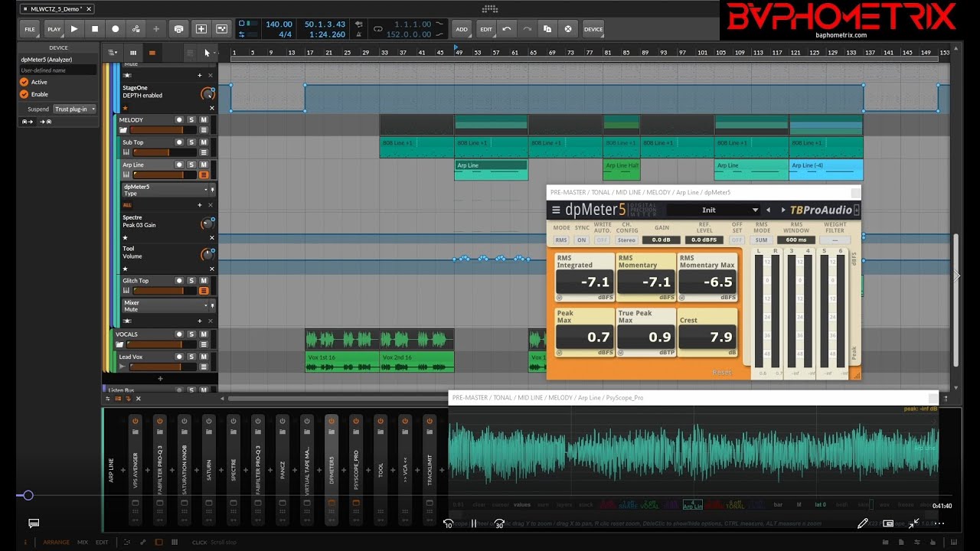This screenshot has height=551, width=980.
Task: Open the RMS WINDOW 600 ms selector
Action: (x=795, y=240)
